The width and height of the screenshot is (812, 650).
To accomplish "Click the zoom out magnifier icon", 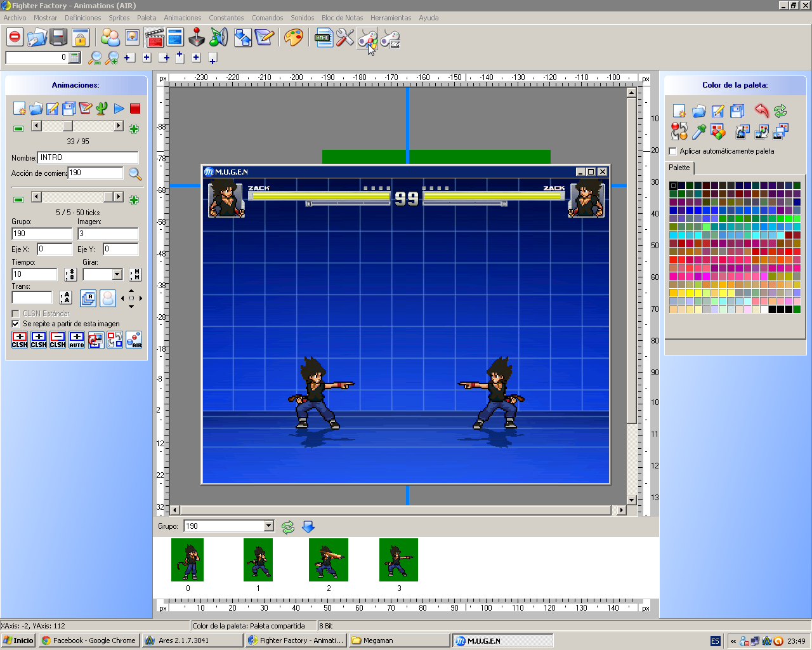I will (95, 58).
